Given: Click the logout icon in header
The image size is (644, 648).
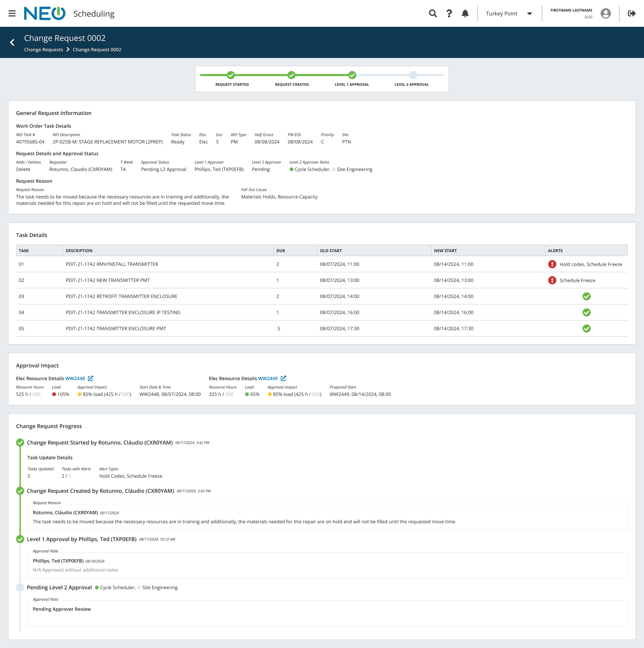Looking at the screenshot, I should [632, 13].
